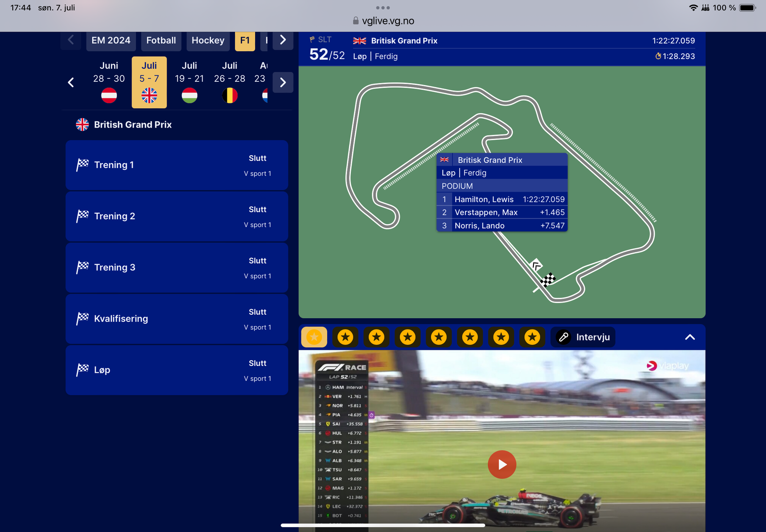766x532 pixels.
Task: Click the Belgian flag icon
Action: (x=230, y=95)
